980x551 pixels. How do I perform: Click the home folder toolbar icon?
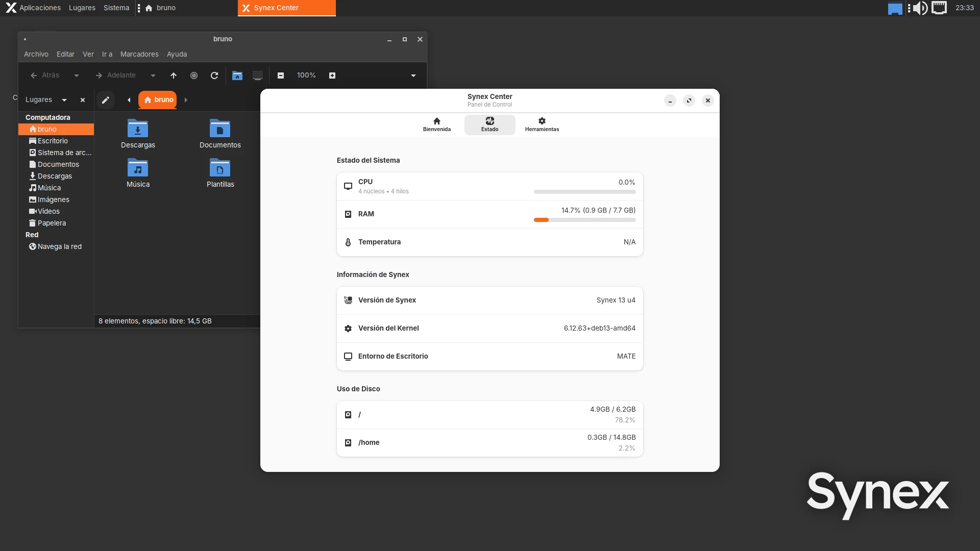click(x=237, y=76)
